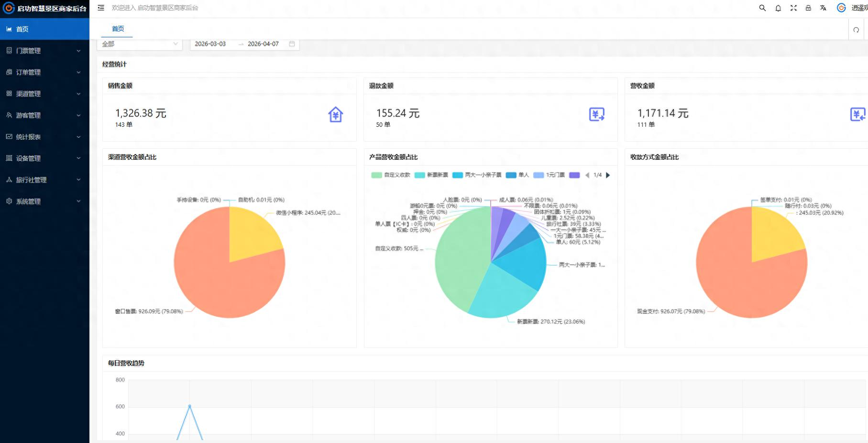Click the 单人: 60元 pie label
Viewport: 868px width, 443px height.
578,242
